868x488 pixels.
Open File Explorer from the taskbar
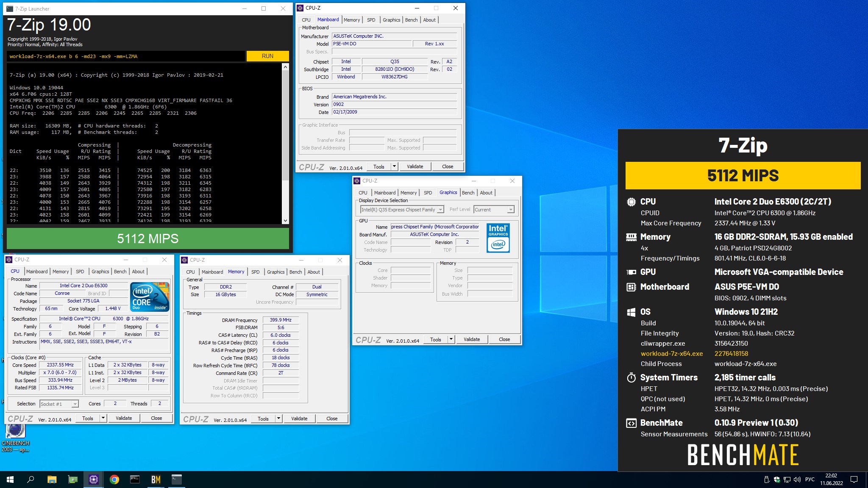(52, 480)
